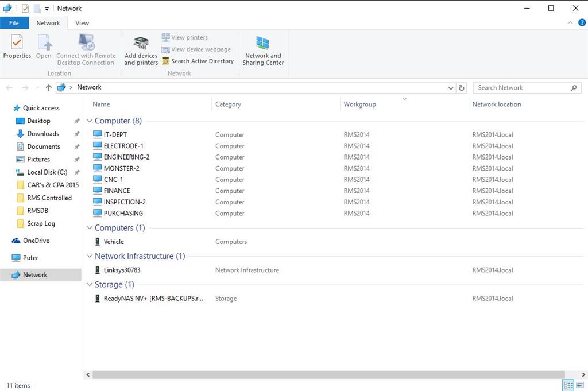The width and height of the screenshot is (588, 391).
Task: Open the Customize Quick Access Toolbar dropdown
Action: coord(47,9)
